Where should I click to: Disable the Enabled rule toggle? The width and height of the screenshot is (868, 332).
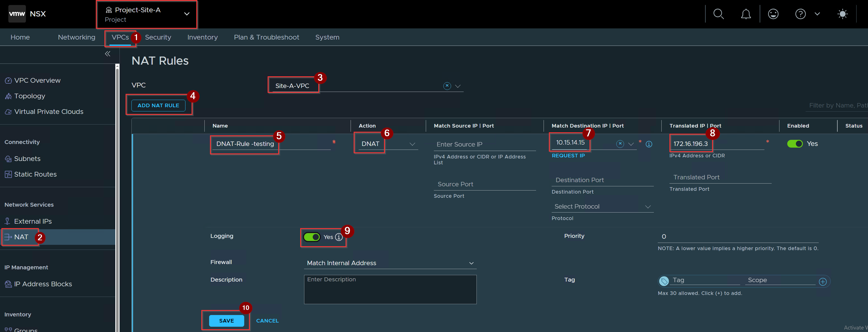click(x=794, y=144)
